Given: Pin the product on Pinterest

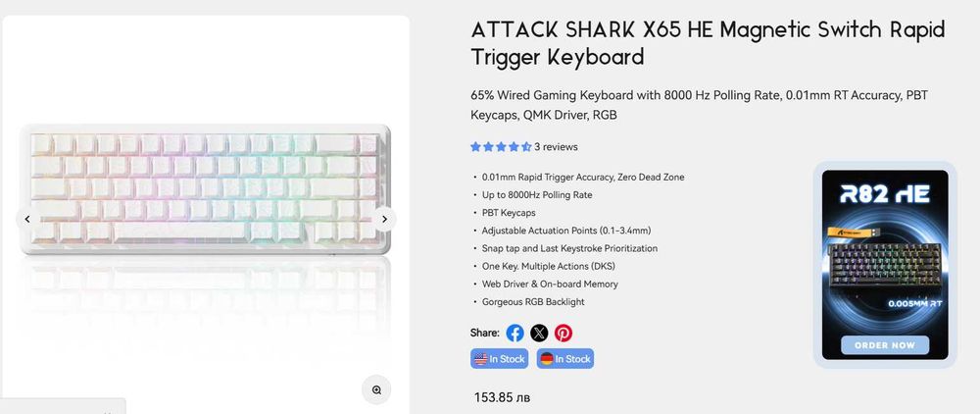Looking at the screenshot, I should 563,333.
